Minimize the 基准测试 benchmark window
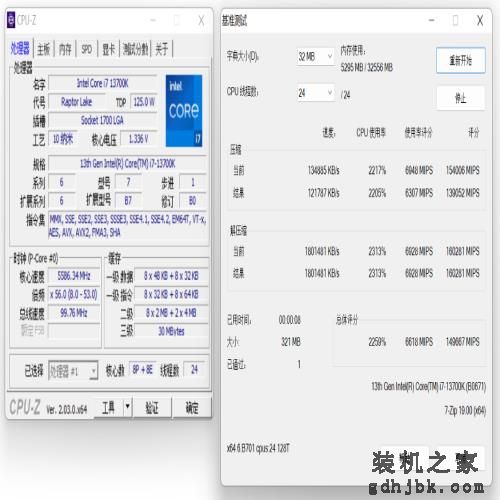Screen dimensions: 500x500 (x=432, y=21)
